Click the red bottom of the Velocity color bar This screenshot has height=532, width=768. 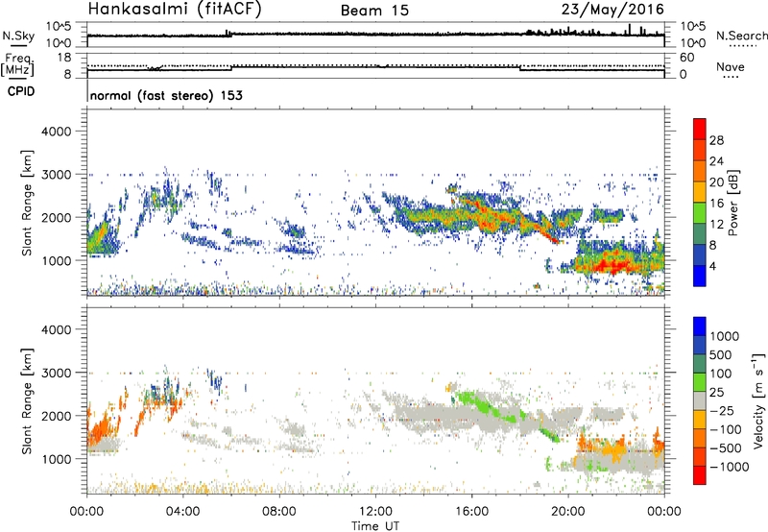[700, 475]
